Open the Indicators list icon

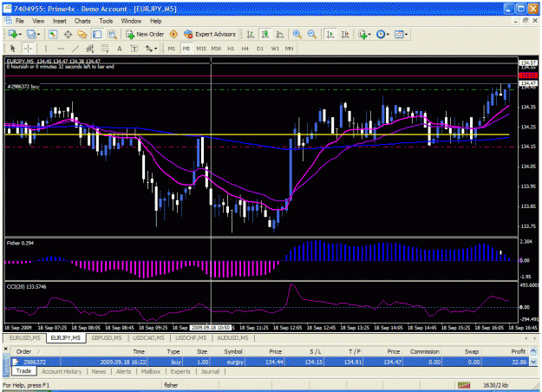[362, 34]
